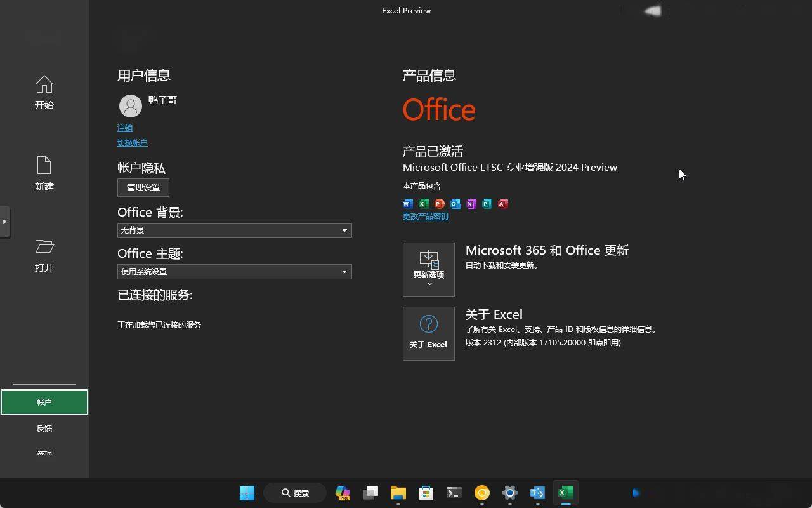Screen dimensions: 812x508
Task: Open the Settings gear taskbar icon
Action: (x=510, y=493)
